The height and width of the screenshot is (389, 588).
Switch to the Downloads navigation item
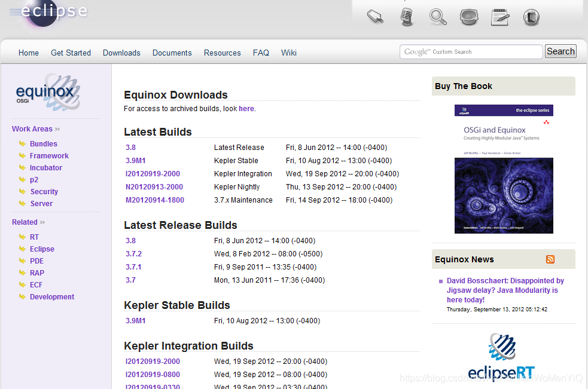(121, 53)
